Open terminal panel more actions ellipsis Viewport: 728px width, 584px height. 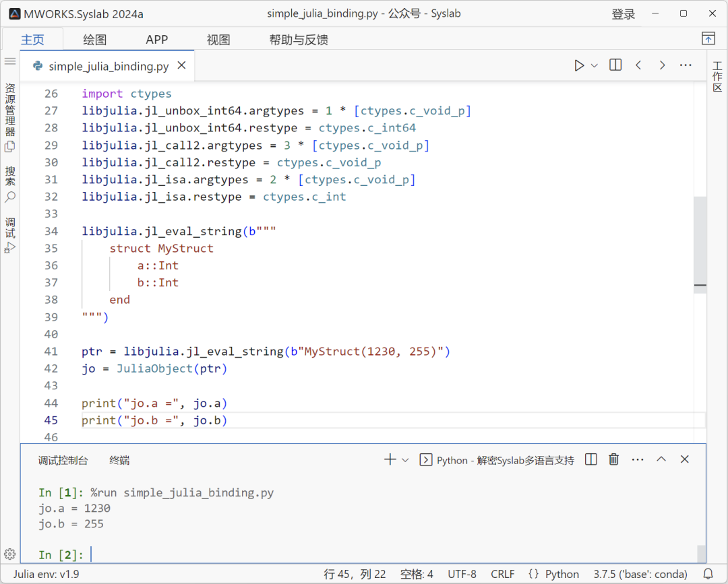coord(638,459)
